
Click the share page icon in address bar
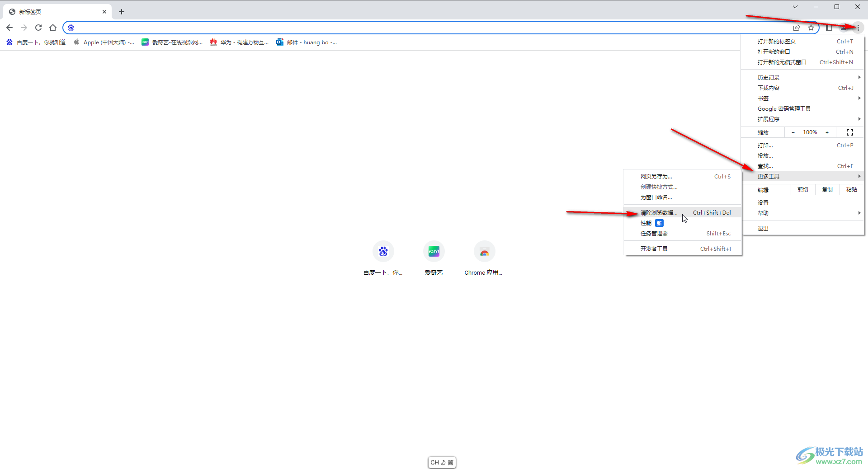tap(797, 28)
